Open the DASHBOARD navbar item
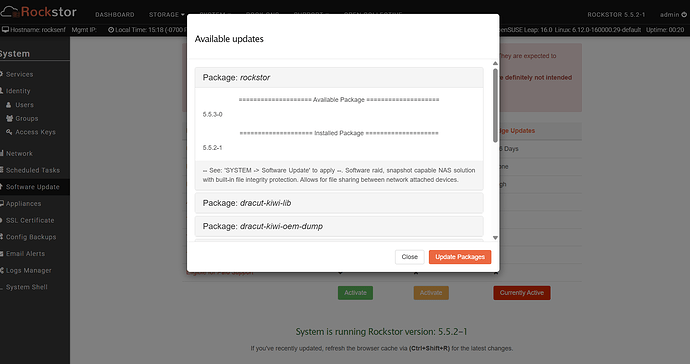690x364 pixels. 115,15
